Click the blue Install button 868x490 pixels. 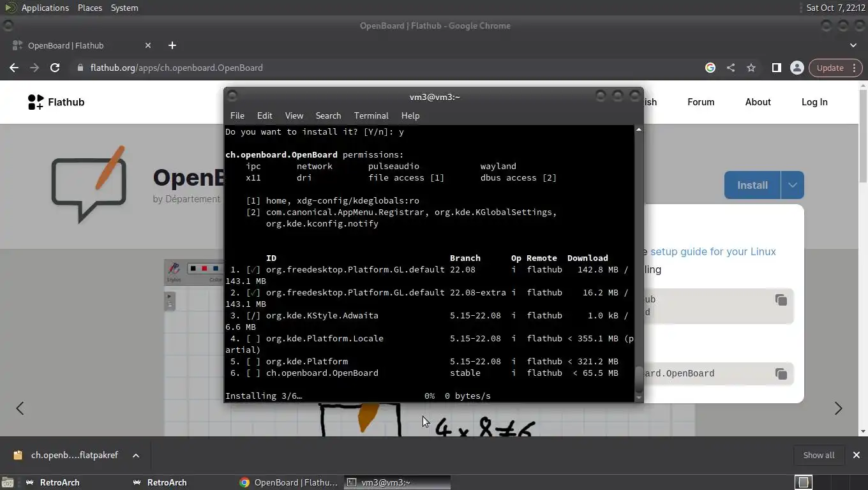pos(752,185)
